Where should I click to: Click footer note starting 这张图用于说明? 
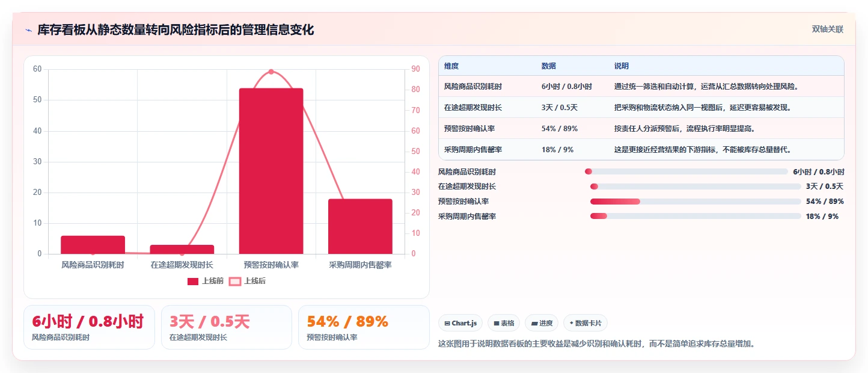[x=597, y=344]
